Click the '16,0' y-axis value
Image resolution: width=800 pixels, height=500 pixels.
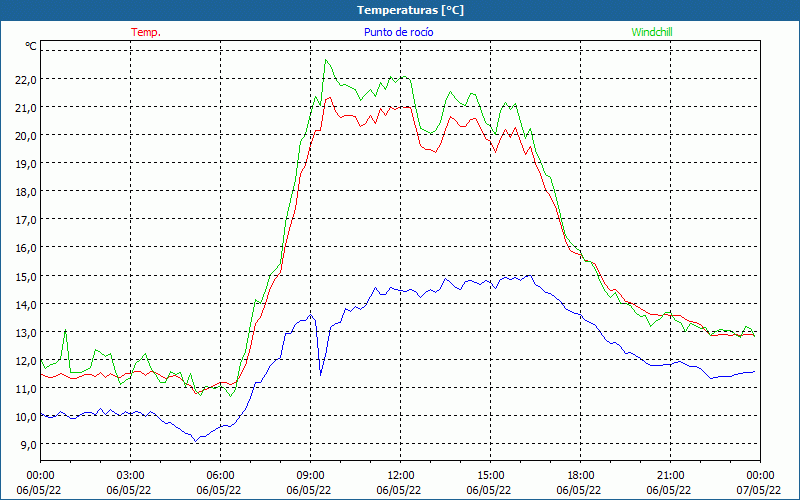(x=27, y=247)
